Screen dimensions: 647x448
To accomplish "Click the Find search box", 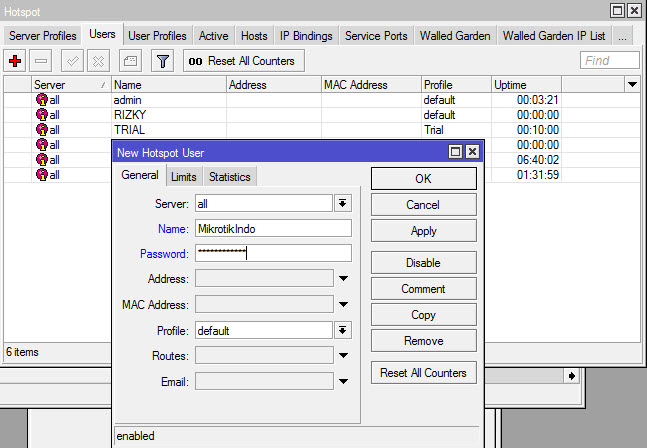I will coord(609,61).
